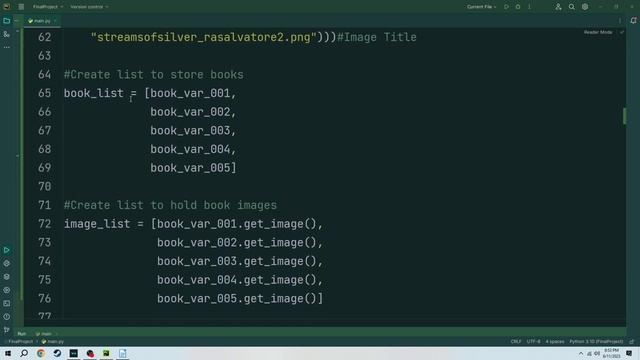Open the Run tool window icon

(7, 250)
